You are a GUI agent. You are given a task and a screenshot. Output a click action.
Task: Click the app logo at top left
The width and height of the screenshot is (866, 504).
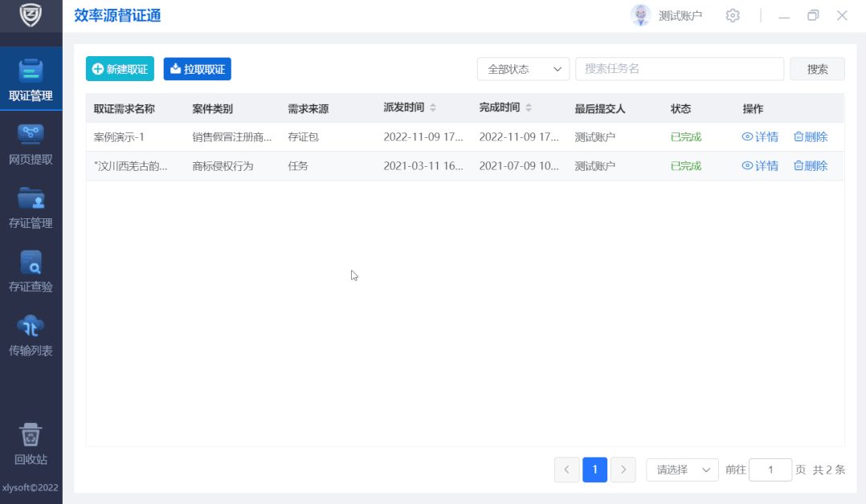[x=31, y=15]
